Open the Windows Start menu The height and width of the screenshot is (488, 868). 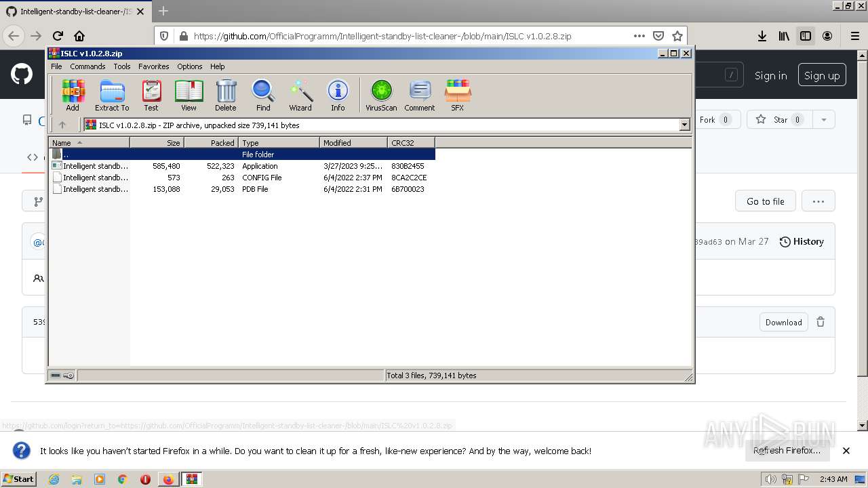19,479
